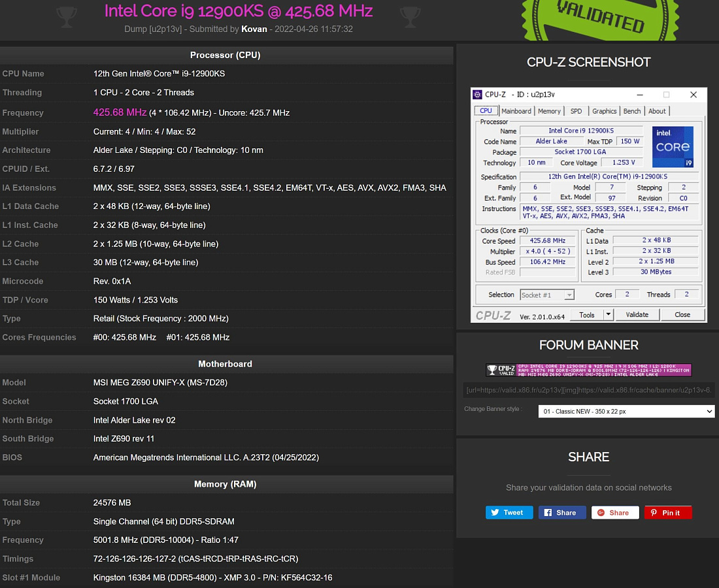Image resolution: width=719 pixels, height=588 pixels.
Task: Click the Core Speed field in CPU-Z
Action: [x=548, y=240]
